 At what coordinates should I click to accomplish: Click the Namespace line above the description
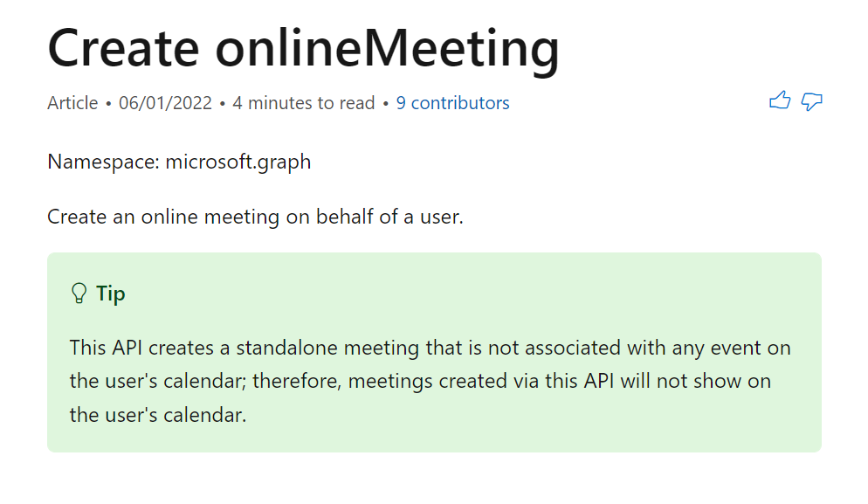[179, 161]
